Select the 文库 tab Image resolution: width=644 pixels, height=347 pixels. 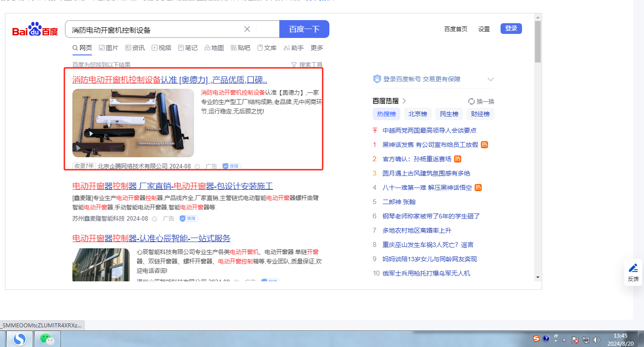[x=267, y=48]
